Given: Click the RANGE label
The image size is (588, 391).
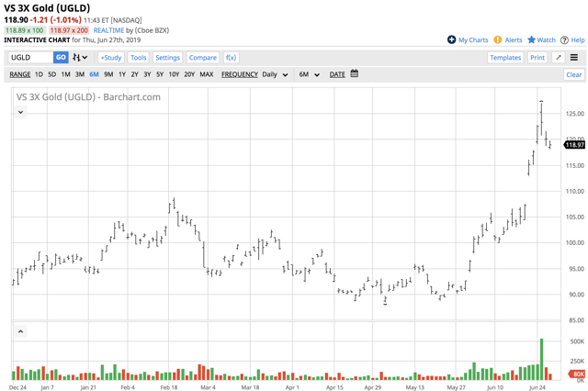Looking at the screenshot, I should click(20, 74).
